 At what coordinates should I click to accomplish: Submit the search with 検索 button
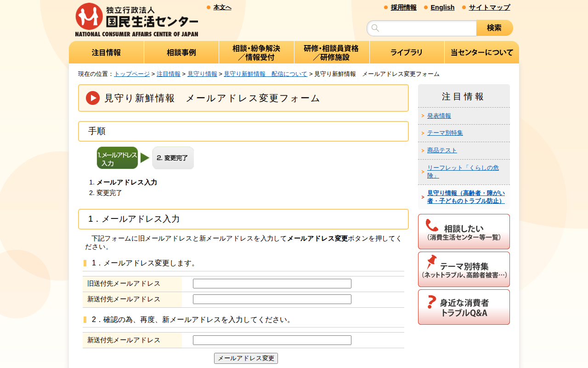(495, 28)
